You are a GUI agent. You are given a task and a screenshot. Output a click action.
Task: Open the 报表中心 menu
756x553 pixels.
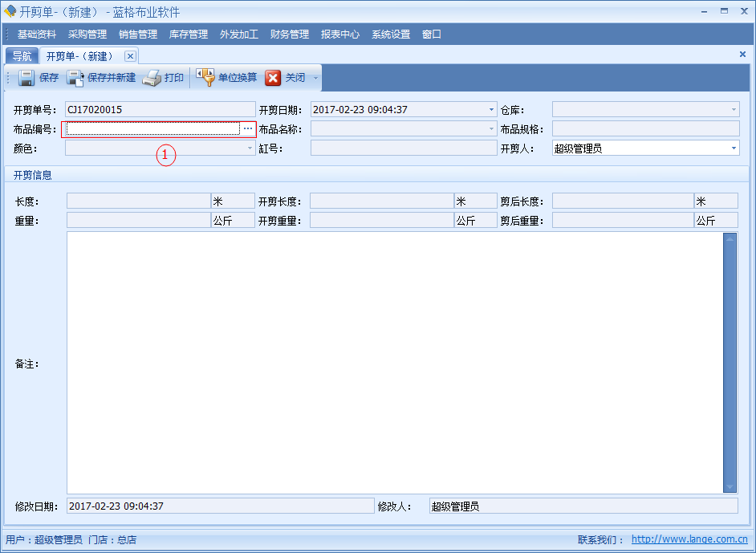pos(340,35)
